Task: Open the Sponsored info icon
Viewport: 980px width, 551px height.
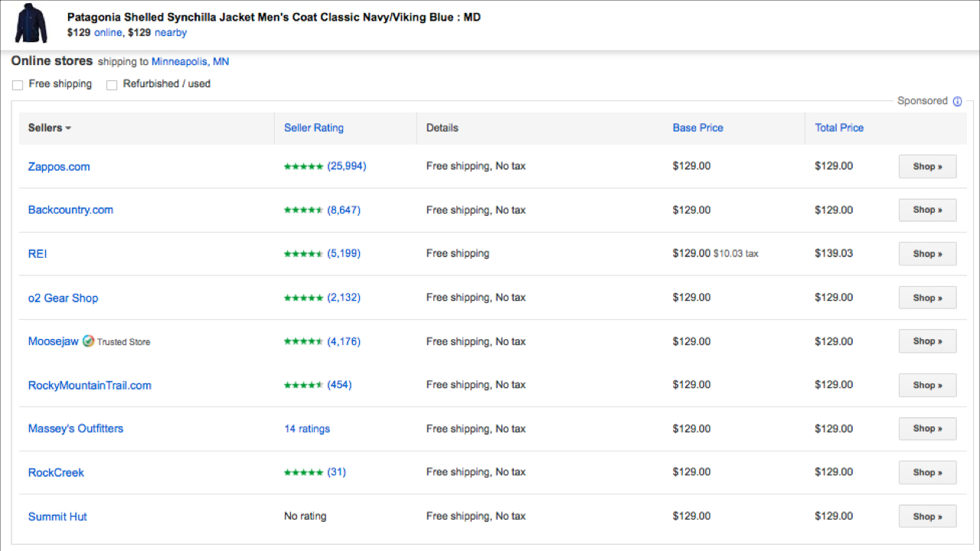Action: [x=957, y=101]
